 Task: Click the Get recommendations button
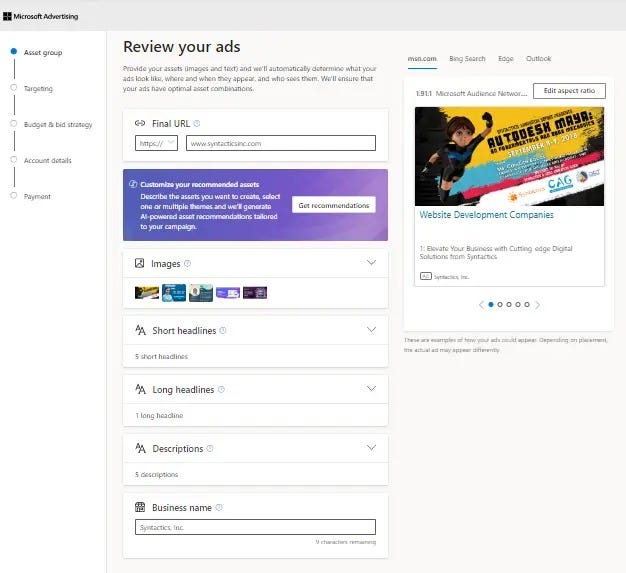334,205
